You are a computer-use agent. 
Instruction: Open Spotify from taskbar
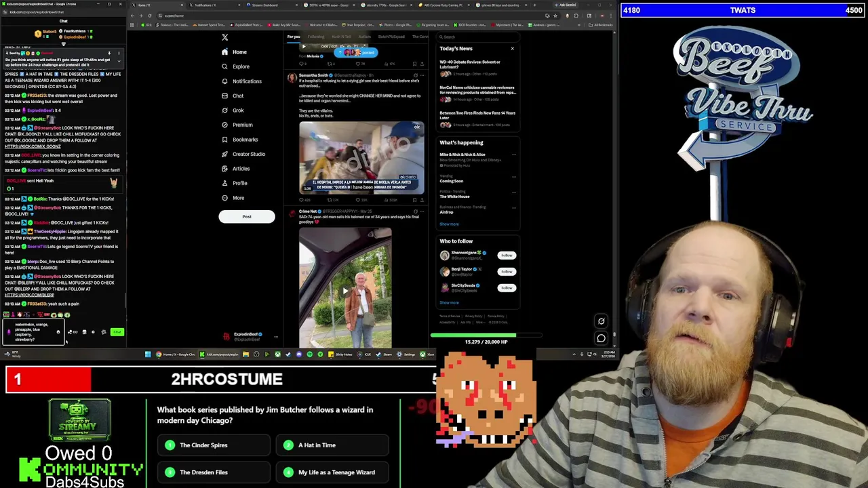(x=310, y=354)
